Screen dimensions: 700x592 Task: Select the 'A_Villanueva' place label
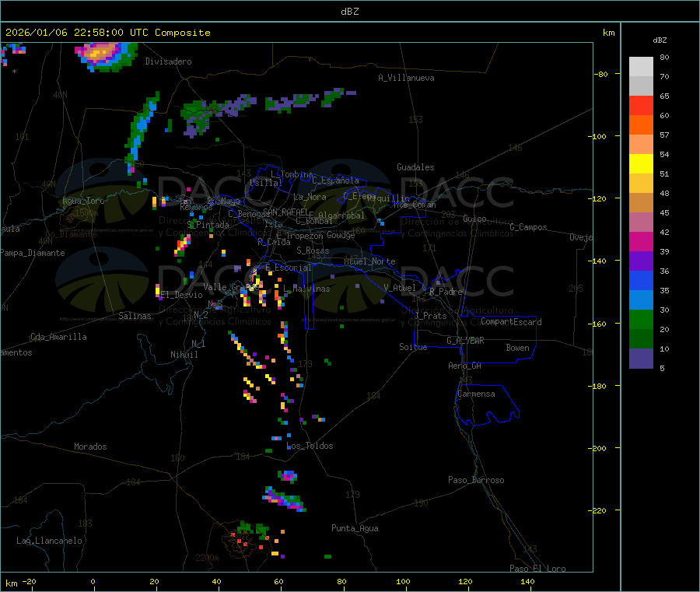(406, 78)
